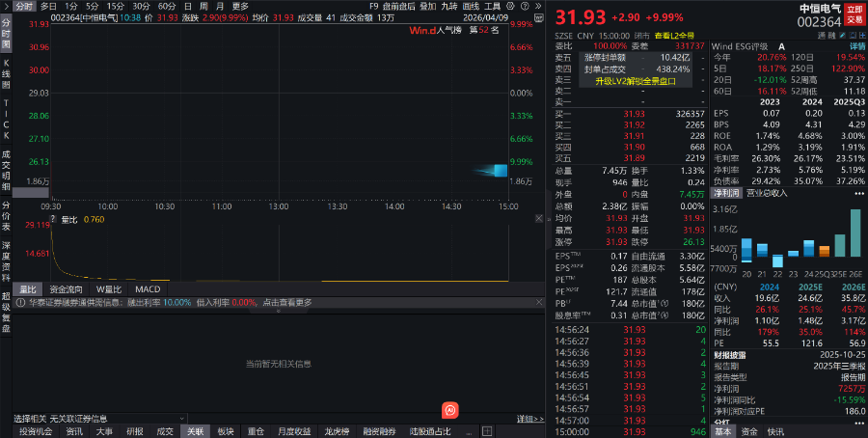Click the 九转 indicator toggle
This screenshot has height=438, width=868.
coord(448,6)
